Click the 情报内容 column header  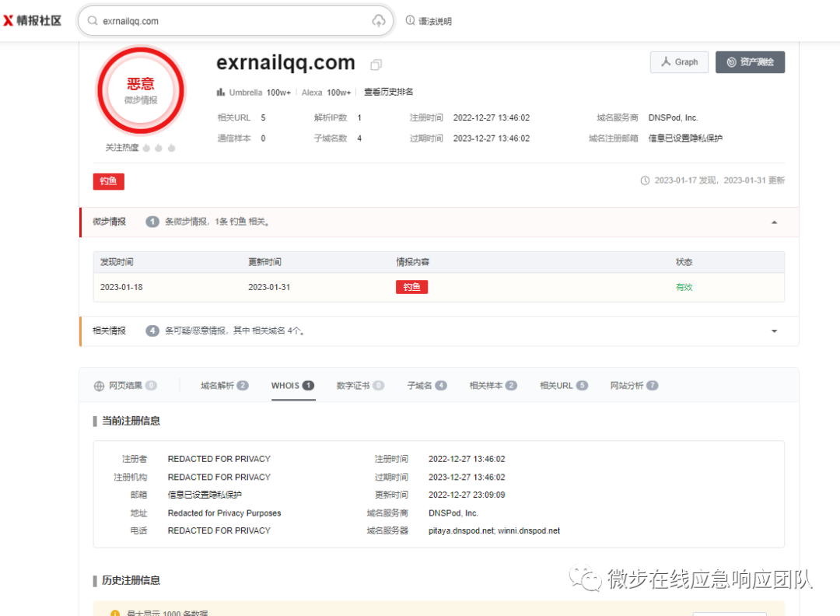(x=412, y=262)
